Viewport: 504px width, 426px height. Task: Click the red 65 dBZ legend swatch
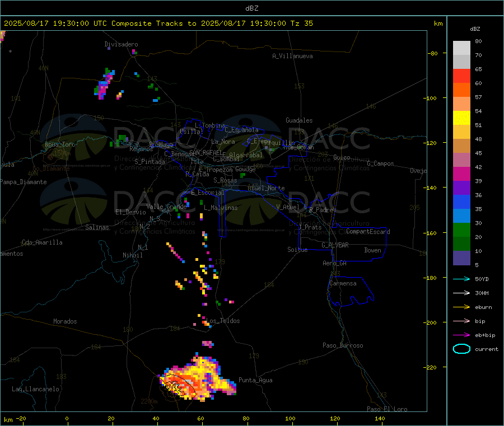[461, 76]
